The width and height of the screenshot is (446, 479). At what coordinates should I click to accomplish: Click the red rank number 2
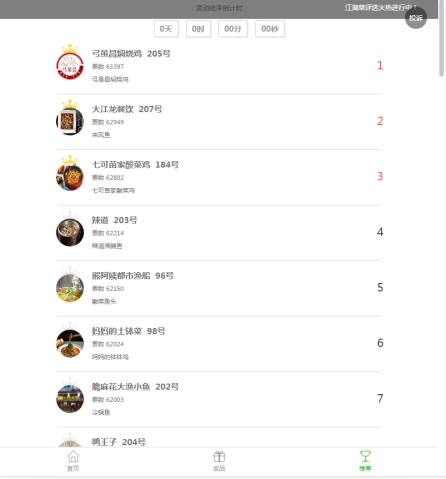pos(380,121)
